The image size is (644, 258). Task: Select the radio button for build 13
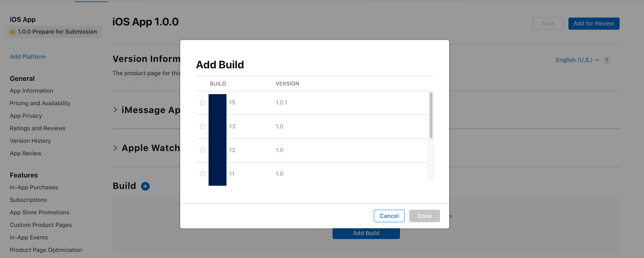[x=202, y=127]
